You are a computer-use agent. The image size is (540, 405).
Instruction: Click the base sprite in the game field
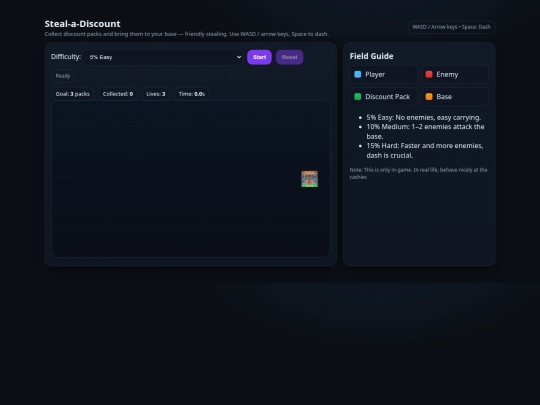[x=310, y=179]
